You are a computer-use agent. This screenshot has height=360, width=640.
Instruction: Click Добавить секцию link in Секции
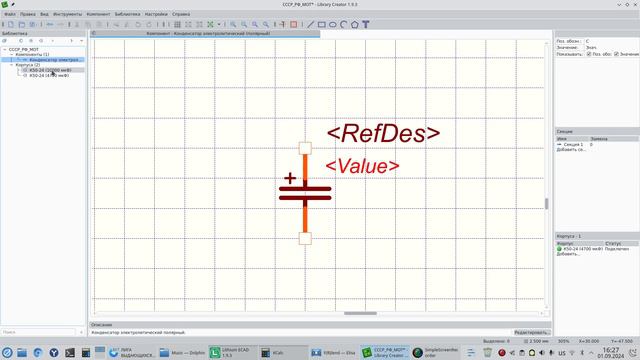571,150
